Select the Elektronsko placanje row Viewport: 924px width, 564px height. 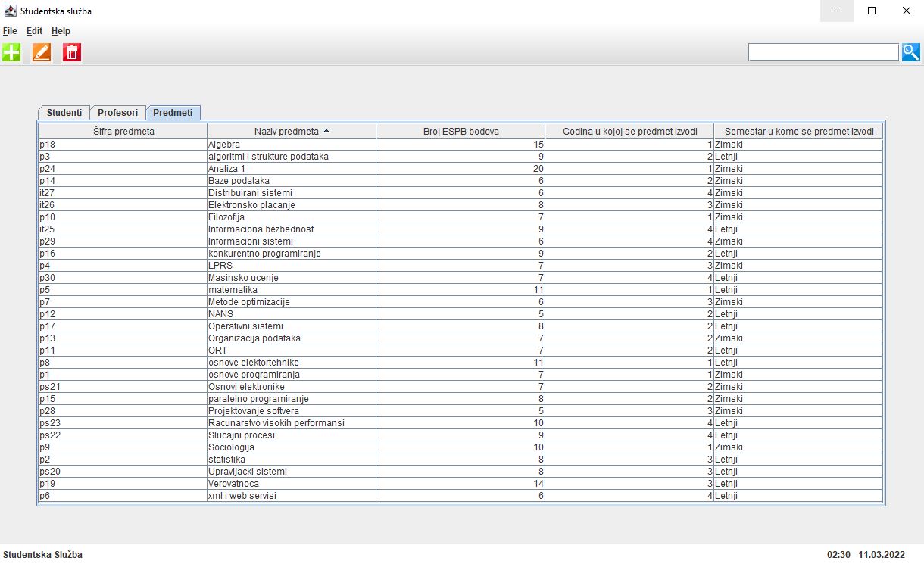[x=460, y=205]
